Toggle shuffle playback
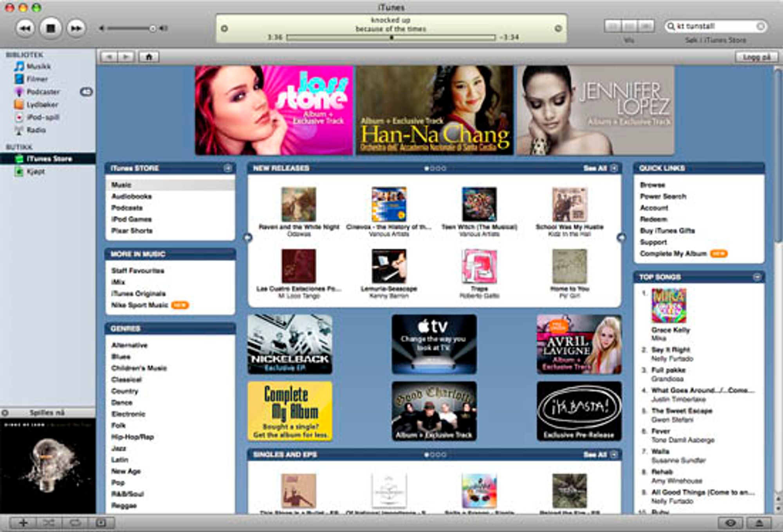 (x=49, y=523)
